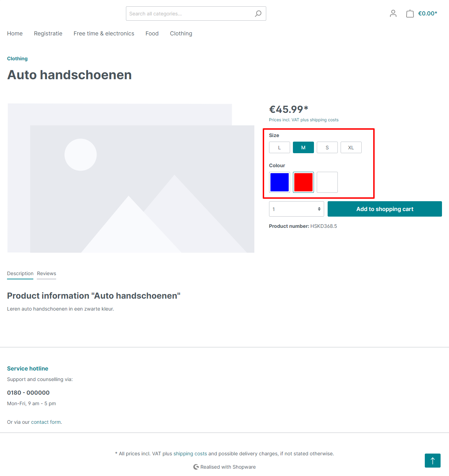This screenshot has width=449, height=476.
Task: Click the scroll-to-top arrow button
Action: click(433, 461)
